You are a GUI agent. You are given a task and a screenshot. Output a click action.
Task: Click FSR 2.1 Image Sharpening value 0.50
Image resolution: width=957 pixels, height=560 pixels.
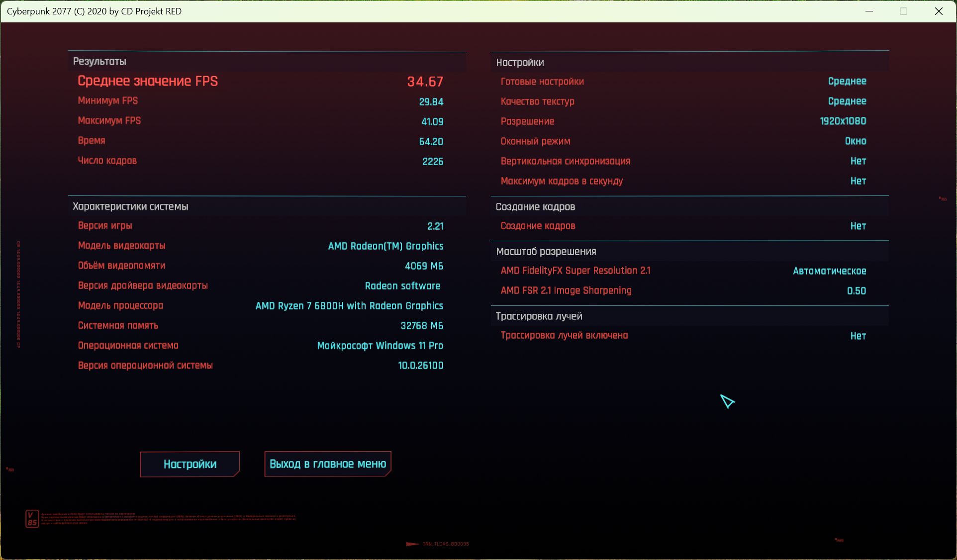click(x=857, y=291)
